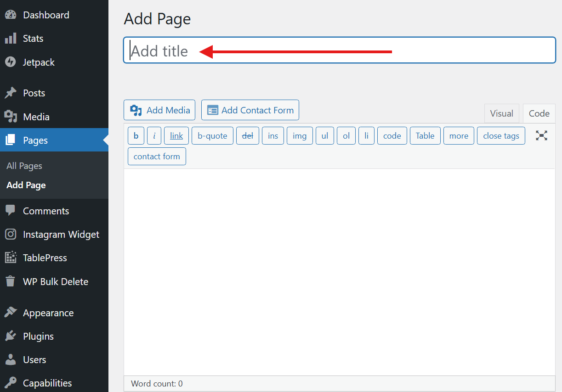562x392 pixels.
Task: Open All Pages submenu link
Action: 24,166
